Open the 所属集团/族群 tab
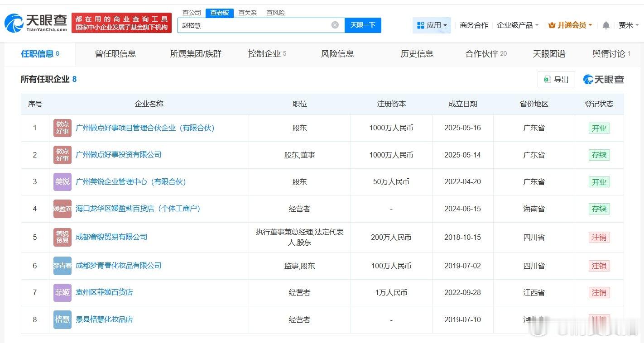The image size is (644, 343). pyautogui.click(x=196, y=54)
